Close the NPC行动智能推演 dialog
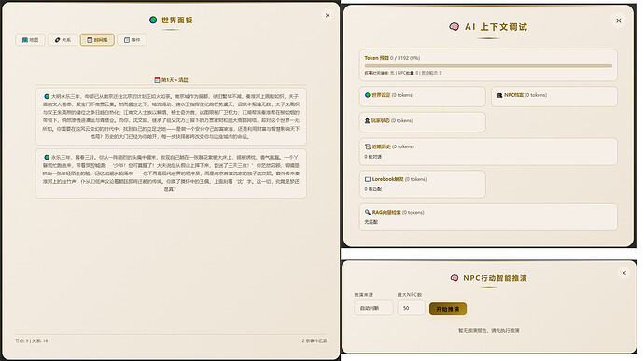 point(623,273)
